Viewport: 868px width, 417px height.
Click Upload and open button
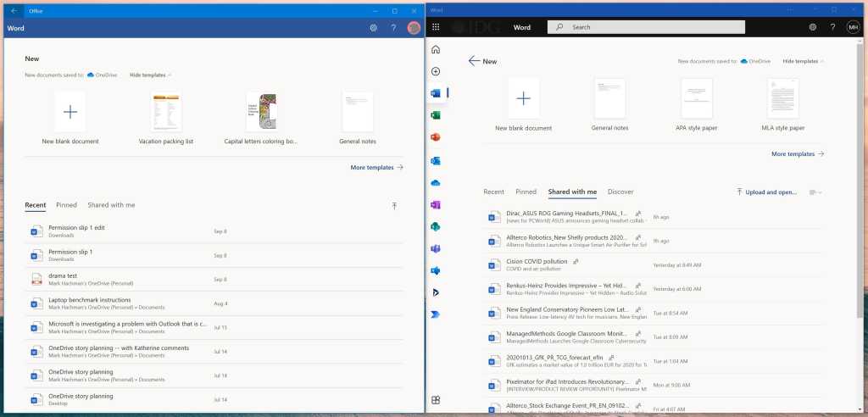tap(766, 192)
